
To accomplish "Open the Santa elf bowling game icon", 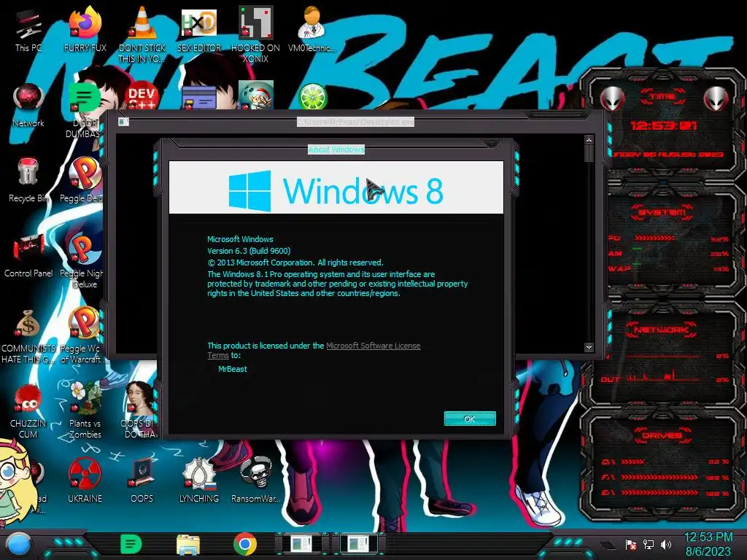I will (x=256, y=96).
